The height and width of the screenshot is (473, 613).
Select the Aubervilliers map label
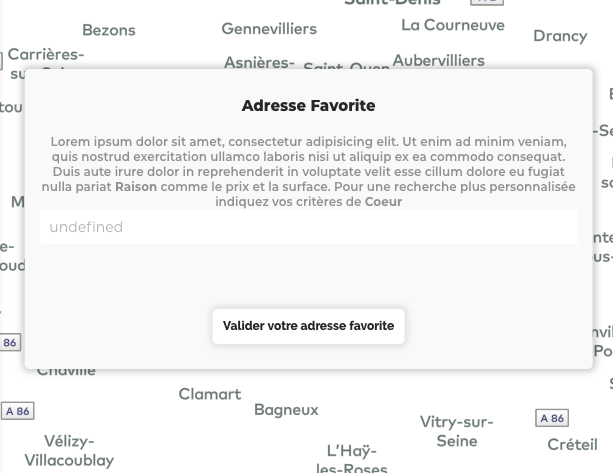coord(438,61)
